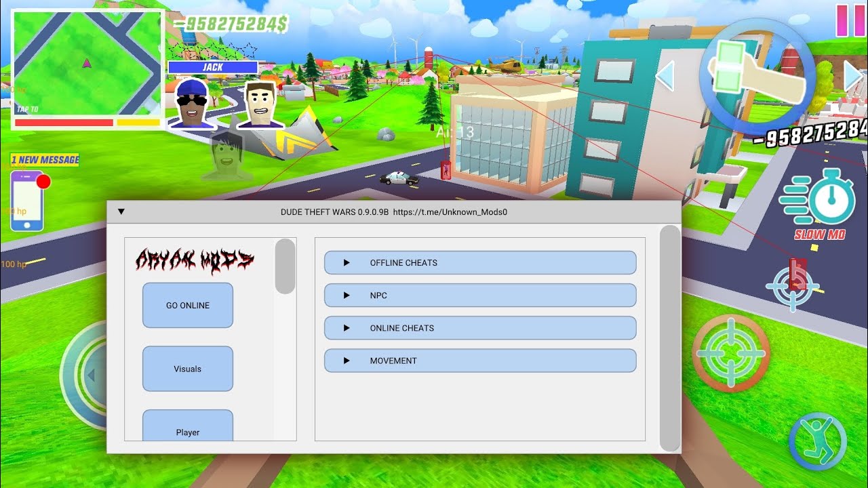
Task: Expand the ONLINE CHEATS section
Action: pos(480,328)
